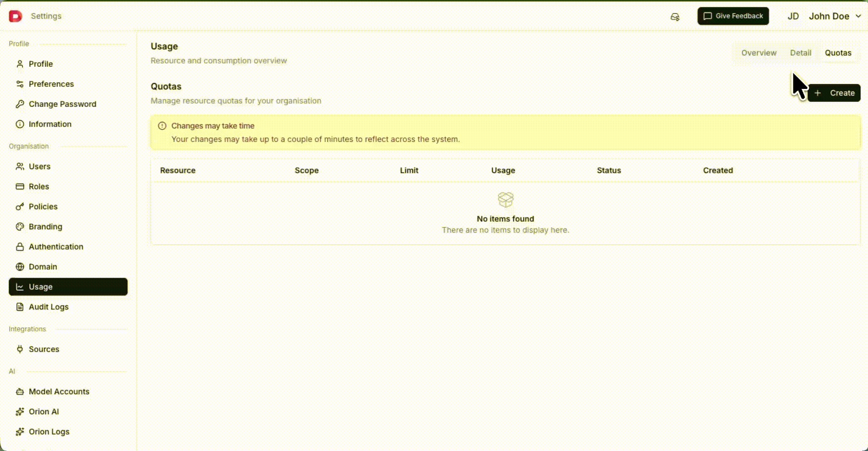868x451 pixels.
Task: Click the support headset icon in header
Action: 675,17
